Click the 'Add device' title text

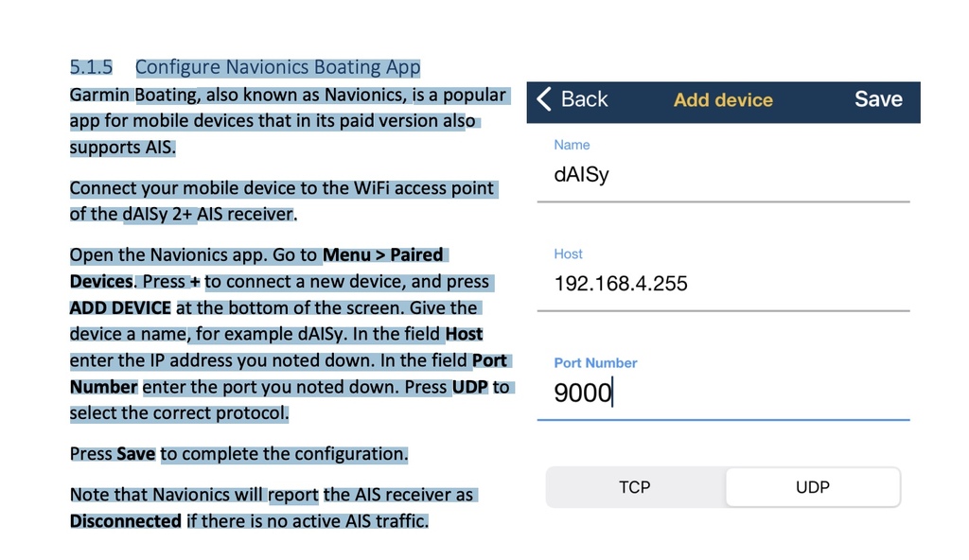click(x=723, y=100)
